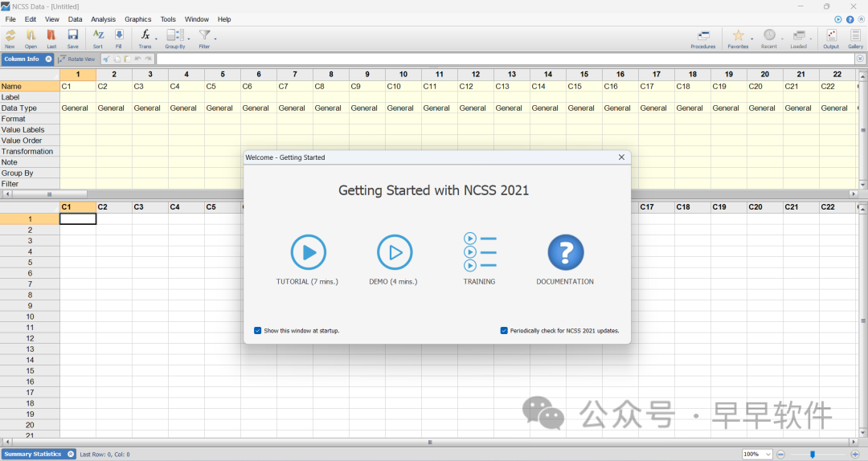Open the Procedures window icon

tap(703, 35)
